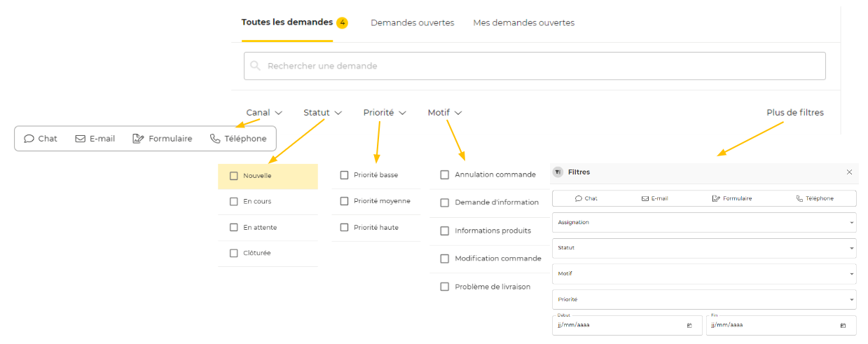Enable the Problème de livraison checkbox
Viewport: 868px width, 344px height.
[x=444, y=287]
